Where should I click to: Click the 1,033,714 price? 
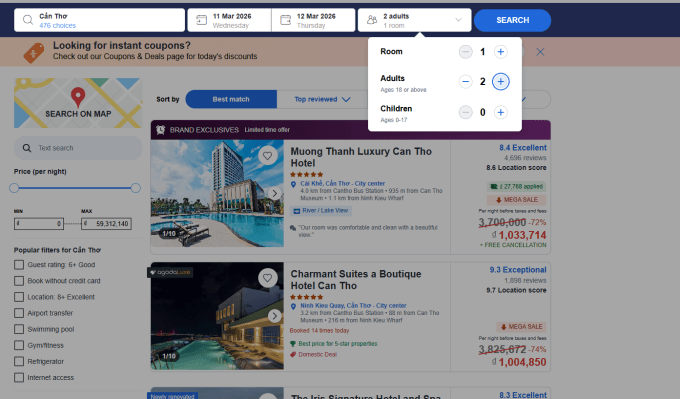(522, 235)
